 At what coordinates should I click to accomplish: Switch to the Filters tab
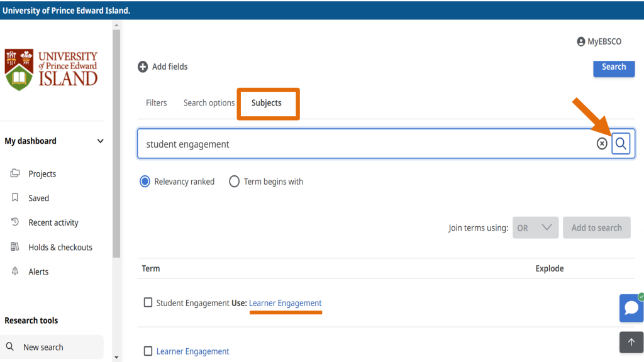point(156,102)
